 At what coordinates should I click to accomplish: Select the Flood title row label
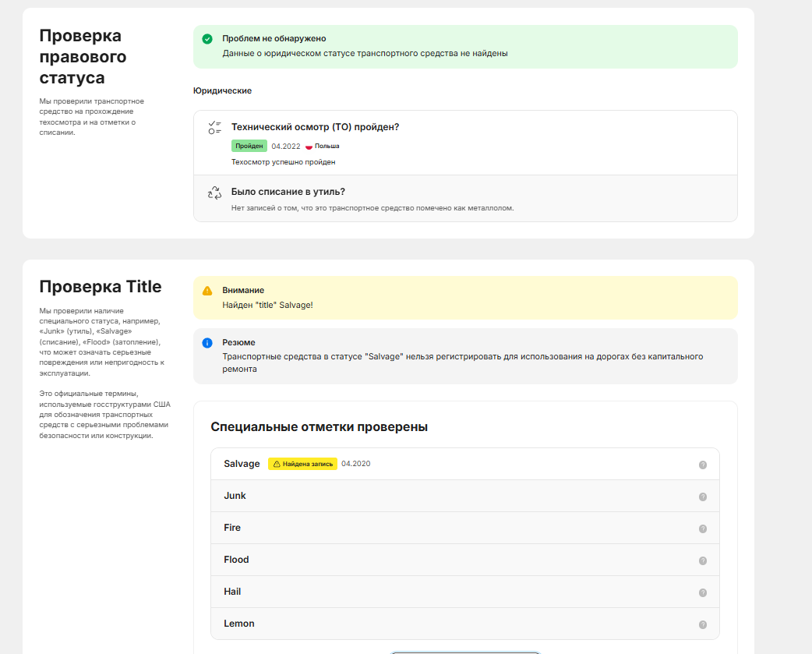tap(236, 560)
